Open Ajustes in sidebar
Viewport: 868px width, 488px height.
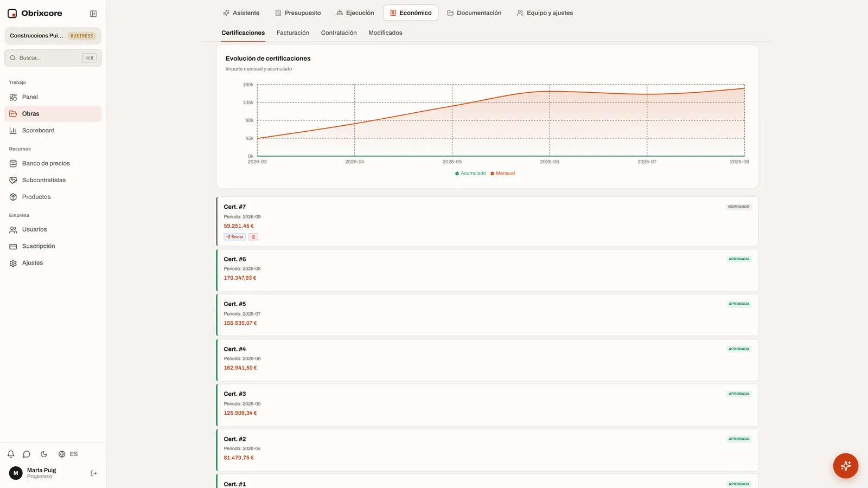[x=53, y=263]
